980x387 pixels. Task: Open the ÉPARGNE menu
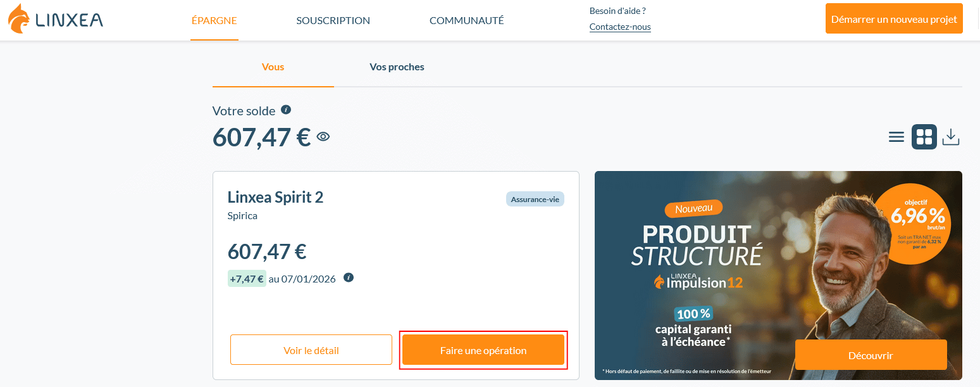click(214, 20)
